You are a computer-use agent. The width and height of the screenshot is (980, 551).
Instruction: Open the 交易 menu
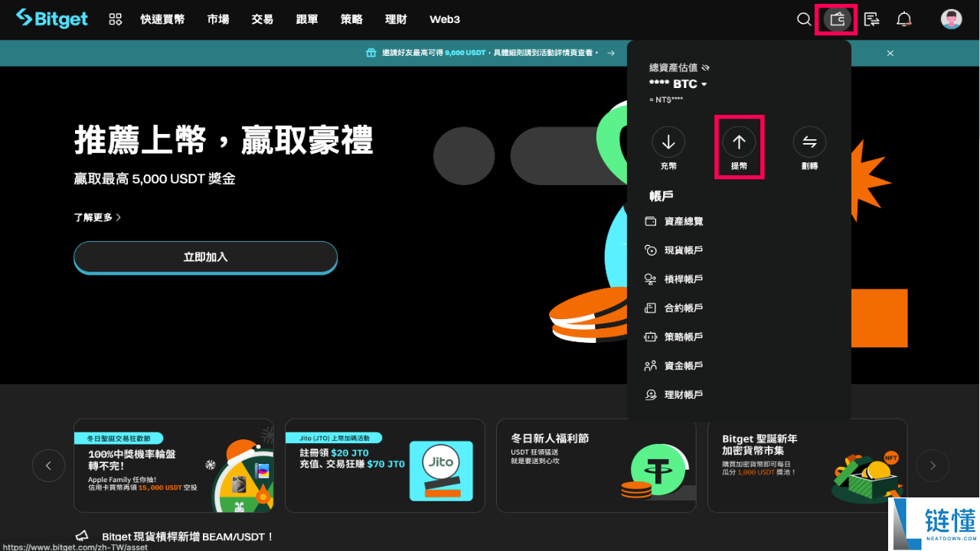263,19
